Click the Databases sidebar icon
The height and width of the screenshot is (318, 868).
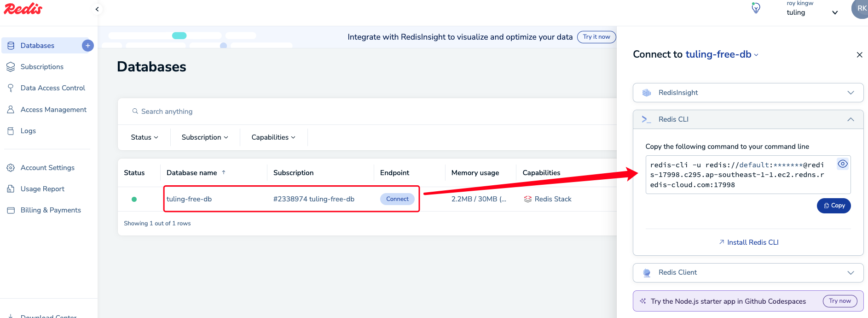coord(11,46)
